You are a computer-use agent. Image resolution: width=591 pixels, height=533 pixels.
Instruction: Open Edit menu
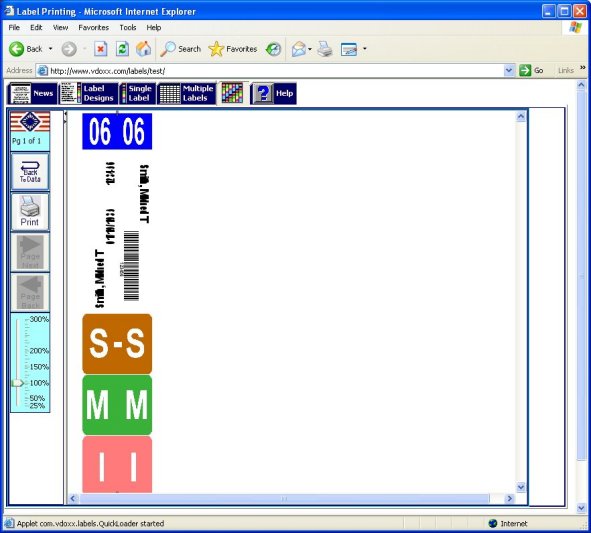[36, 28]
